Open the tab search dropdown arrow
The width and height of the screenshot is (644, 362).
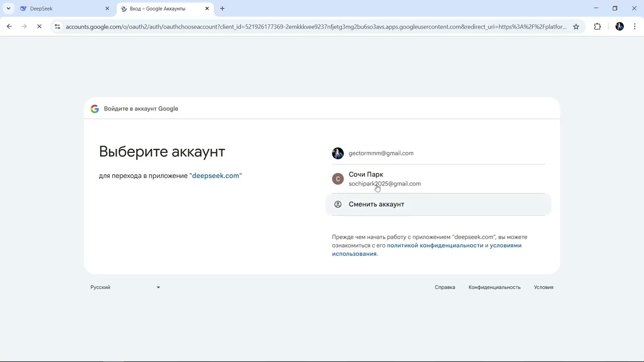point(9,9)
